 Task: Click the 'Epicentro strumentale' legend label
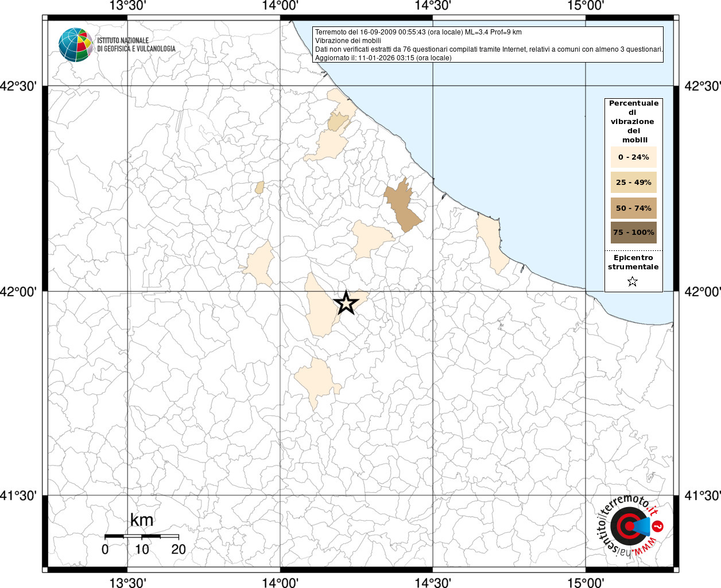tap(633, 262)
